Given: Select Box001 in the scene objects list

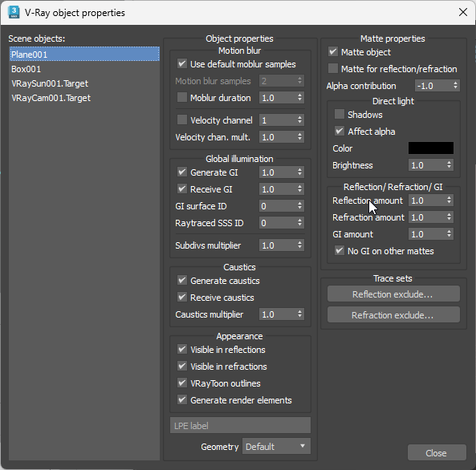Looking at the screenshot, I should click(84, 69).
